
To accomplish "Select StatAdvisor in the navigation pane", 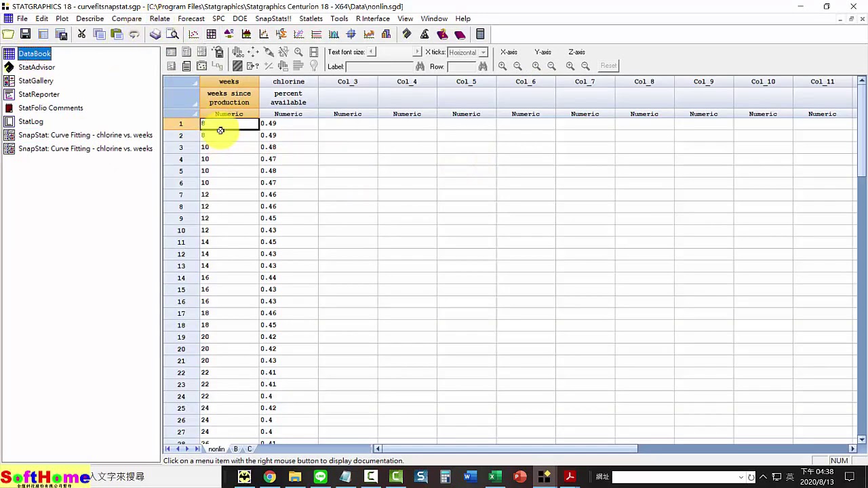I will coord(37,67).
